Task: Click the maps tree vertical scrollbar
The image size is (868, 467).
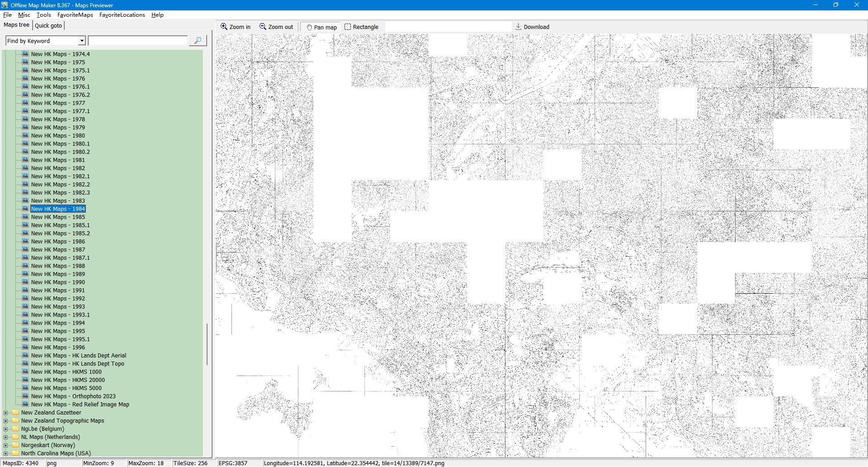Action: tap(207, 344)
